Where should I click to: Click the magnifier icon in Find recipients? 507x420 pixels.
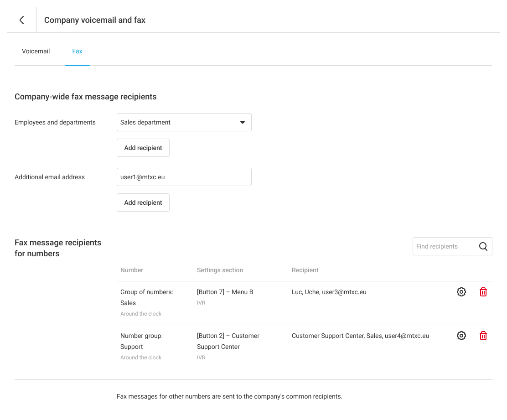[483, 246]
